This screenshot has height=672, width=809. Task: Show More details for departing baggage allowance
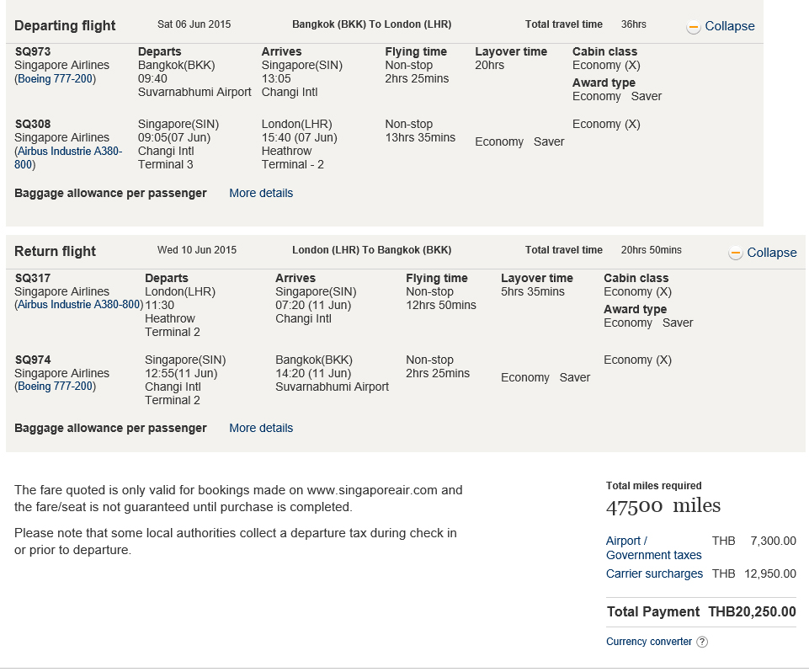261,193
